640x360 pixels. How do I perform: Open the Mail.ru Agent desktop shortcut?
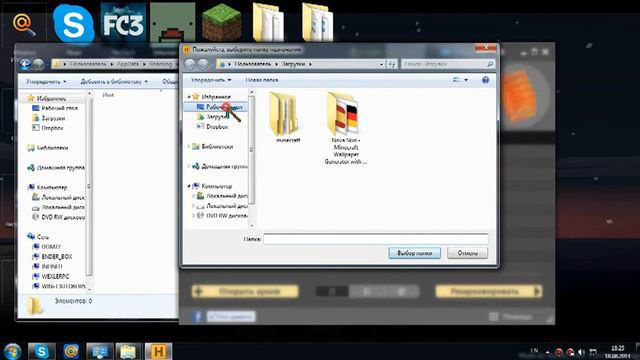[x=24, y=24]
